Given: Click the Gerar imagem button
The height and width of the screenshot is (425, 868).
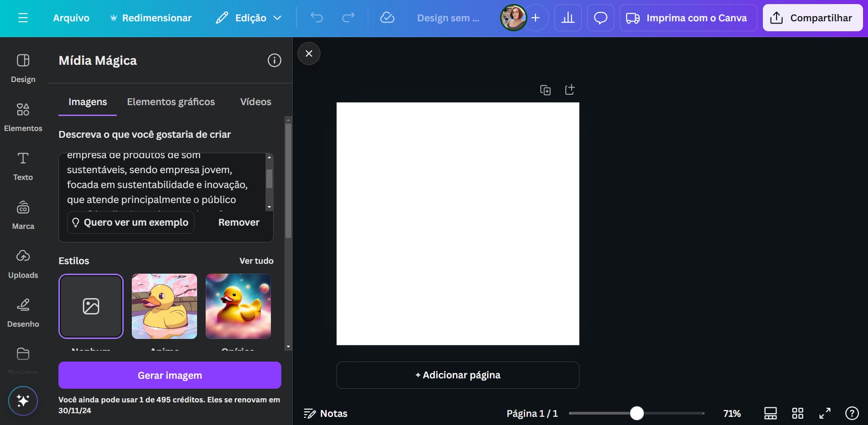Looking at the screenshot, I should (x=169, y=375).
